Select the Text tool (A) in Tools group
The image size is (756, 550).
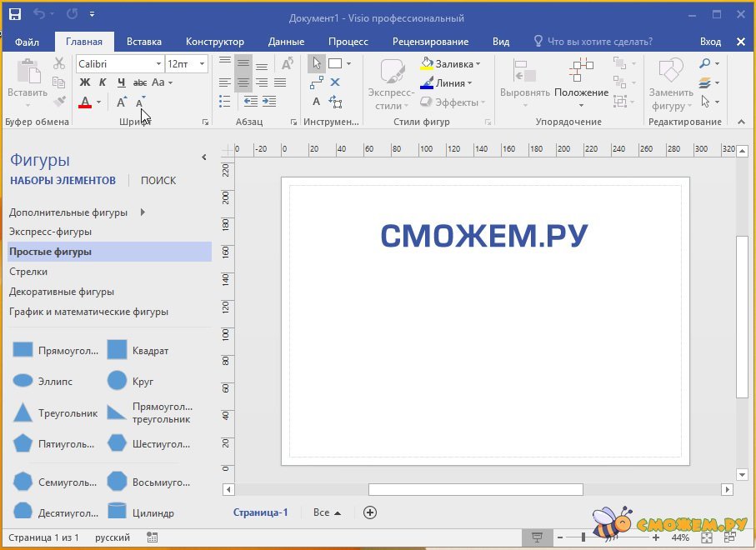316,102
